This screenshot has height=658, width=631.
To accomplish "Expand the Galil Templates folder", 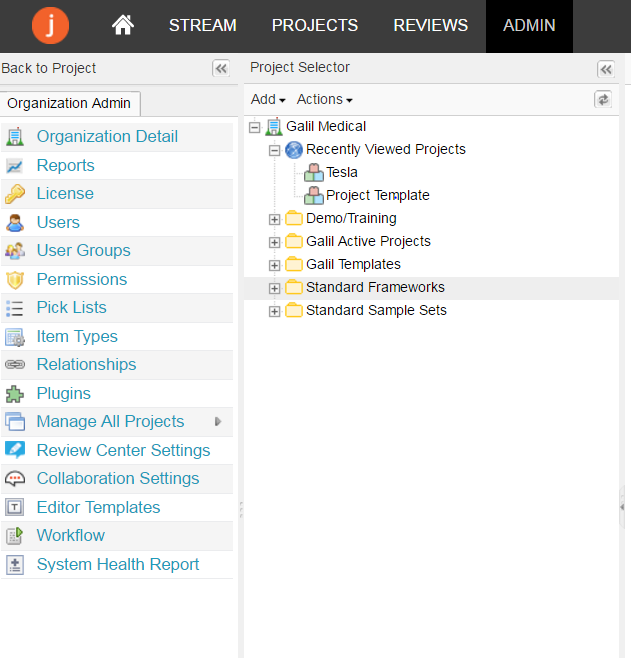I will (x=274, y=266).
